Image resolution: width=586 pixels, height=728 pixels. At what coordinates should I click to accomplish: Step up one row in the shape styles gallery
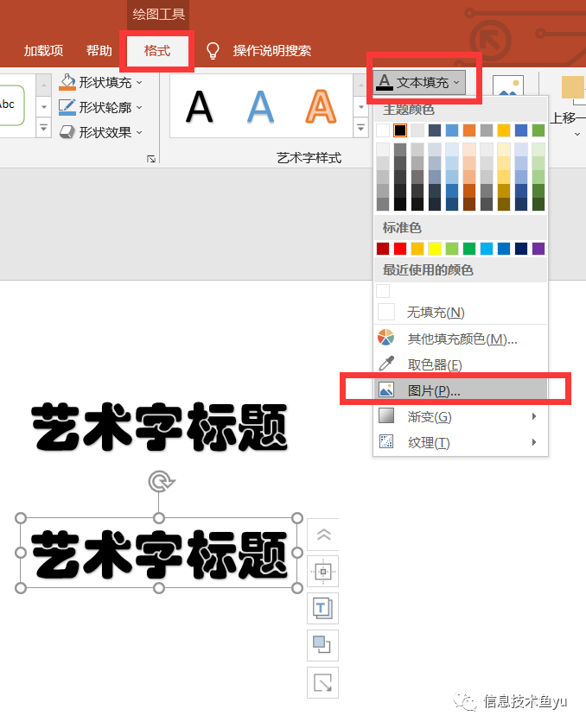pyautogui.click(x=43, y=85)
